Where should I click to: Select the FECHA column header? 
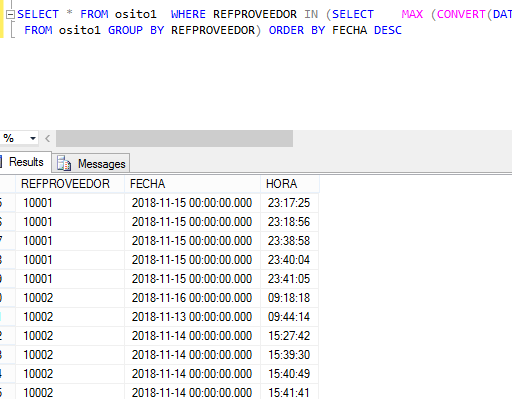pyautogui.click(x=192, y=184)
